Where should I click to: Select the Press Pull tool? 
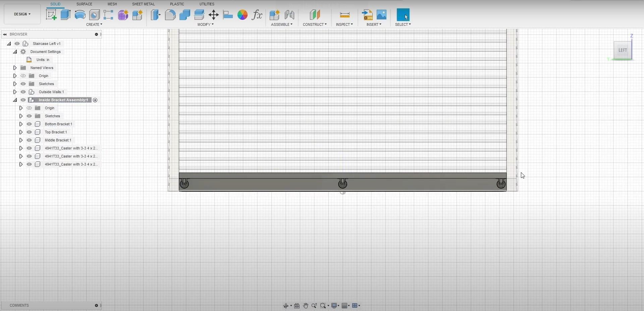156,15
